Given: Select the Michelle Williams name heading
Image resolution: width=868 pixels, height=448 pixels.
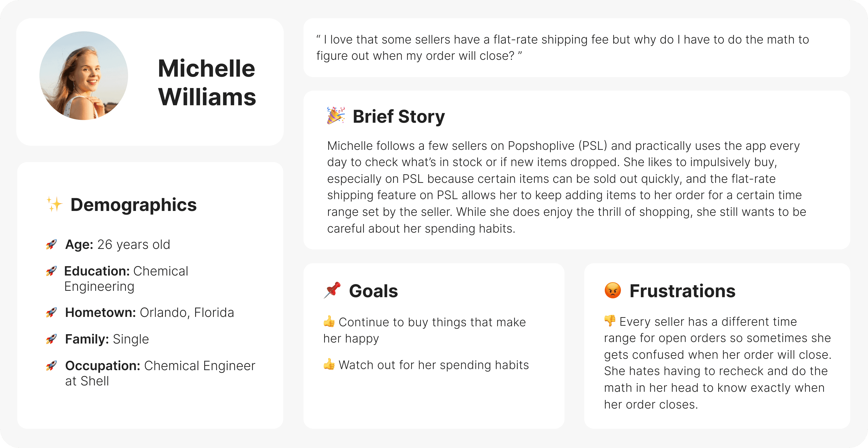Looking at the screenshot, I should [207, 83].
